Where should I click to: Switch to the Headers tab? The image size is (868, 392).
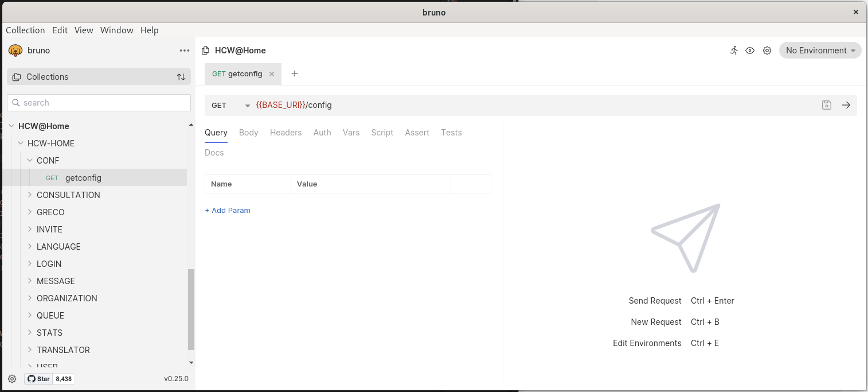pos(286,133)
